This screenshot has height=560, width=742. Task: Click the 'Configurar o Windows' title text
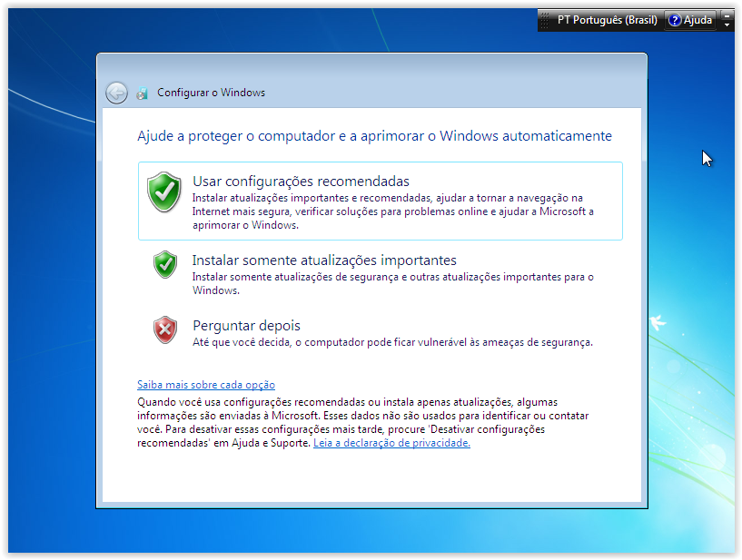[211, 93]
